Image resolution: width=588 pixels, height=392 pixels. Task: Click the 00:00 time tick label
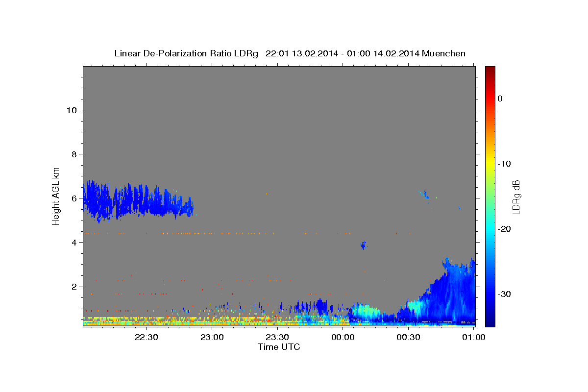pos(343,337)
